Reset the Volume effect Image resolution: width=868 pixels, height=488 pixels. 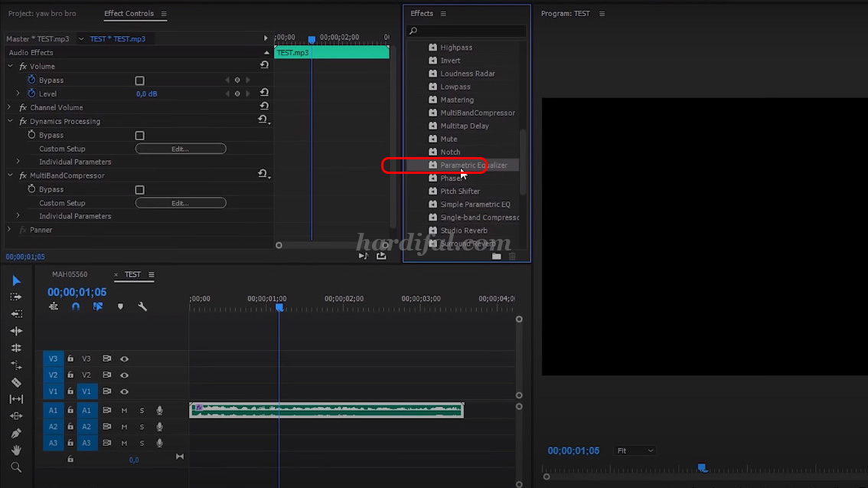[x=264, y=65]
